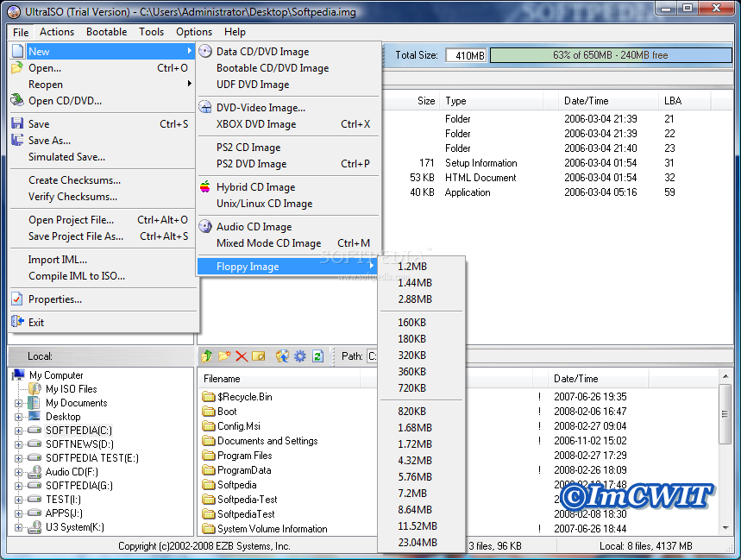Open the Tools menu
The width and height of the screenshot is (741, 560).
pyautogui.click(x=151, y=32)
